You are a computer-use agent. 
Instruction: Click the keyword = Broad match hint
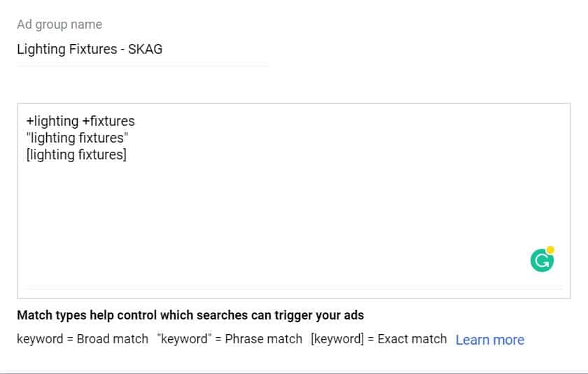[x=83, y=339]
